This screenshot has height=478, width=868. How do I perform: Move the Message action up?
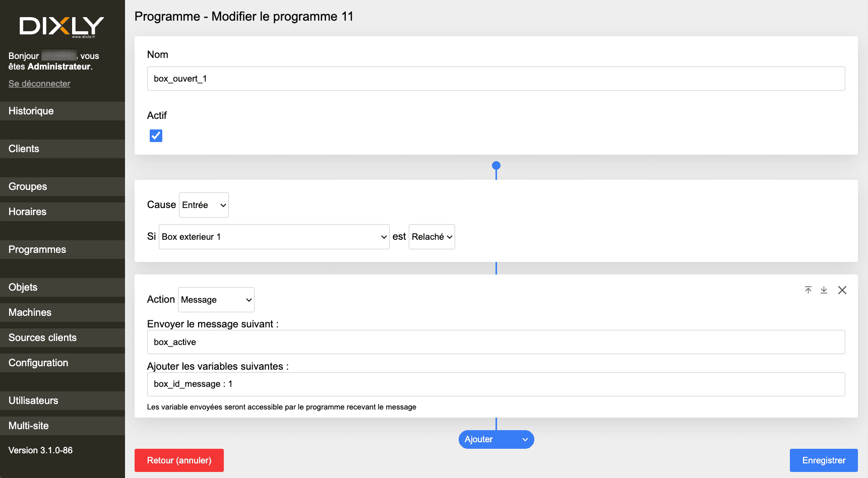click(808, 290)
